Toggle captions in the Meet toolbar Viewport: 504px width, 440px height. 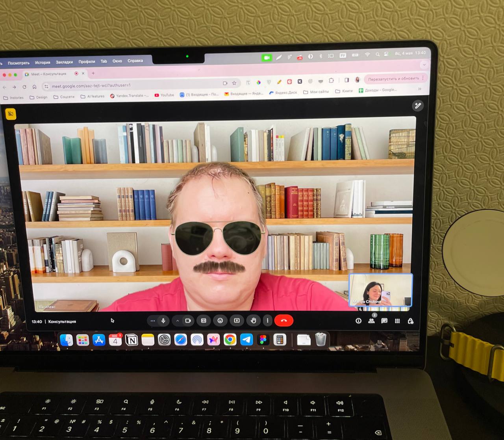pyautogui.click(x=204, y=321)
